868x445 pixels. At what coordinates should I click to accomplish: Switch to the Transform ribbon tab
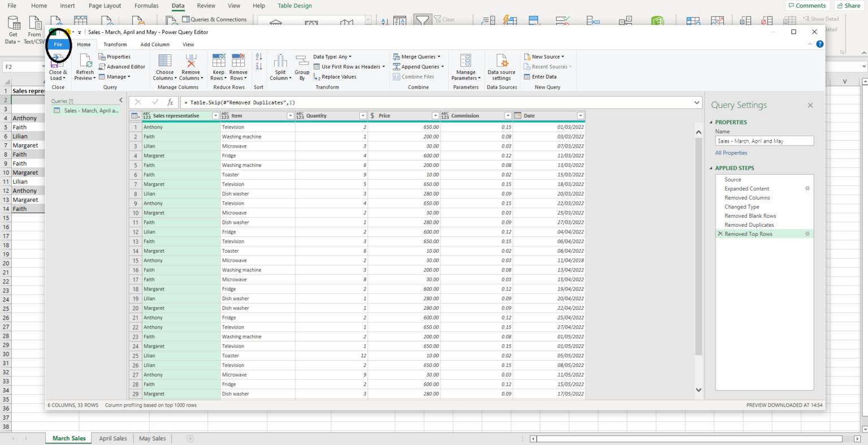point(115,44)
